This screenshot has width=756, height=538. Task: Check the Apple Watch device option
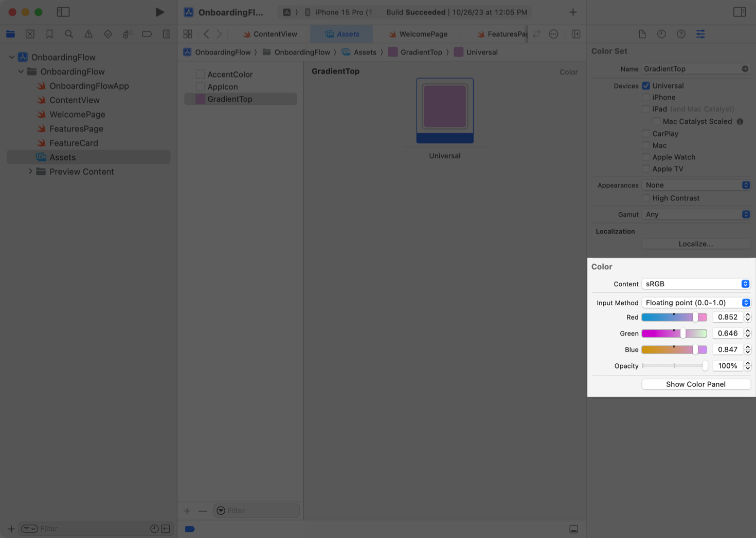coord(646,157)
